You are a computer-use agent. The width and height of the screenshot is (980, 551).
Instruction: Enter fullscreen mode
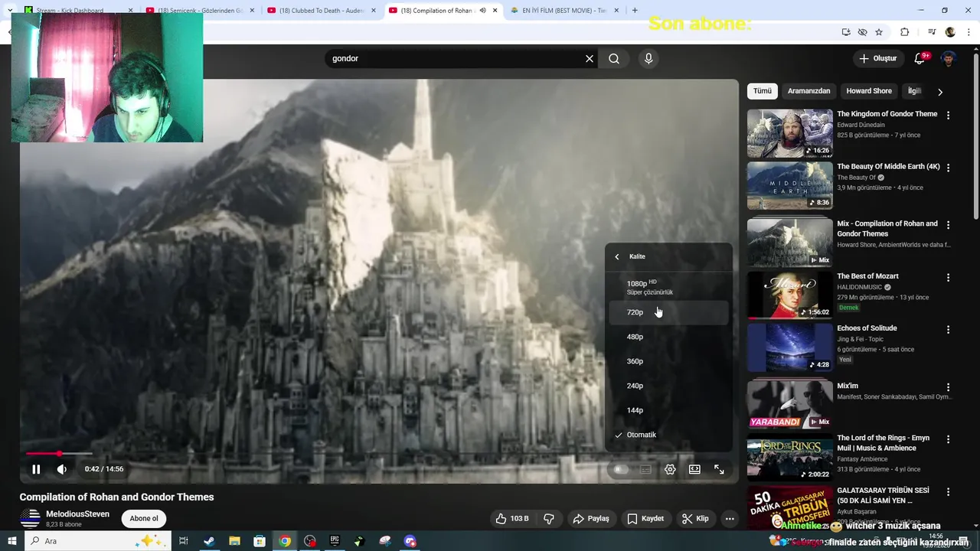pos(719,469)
